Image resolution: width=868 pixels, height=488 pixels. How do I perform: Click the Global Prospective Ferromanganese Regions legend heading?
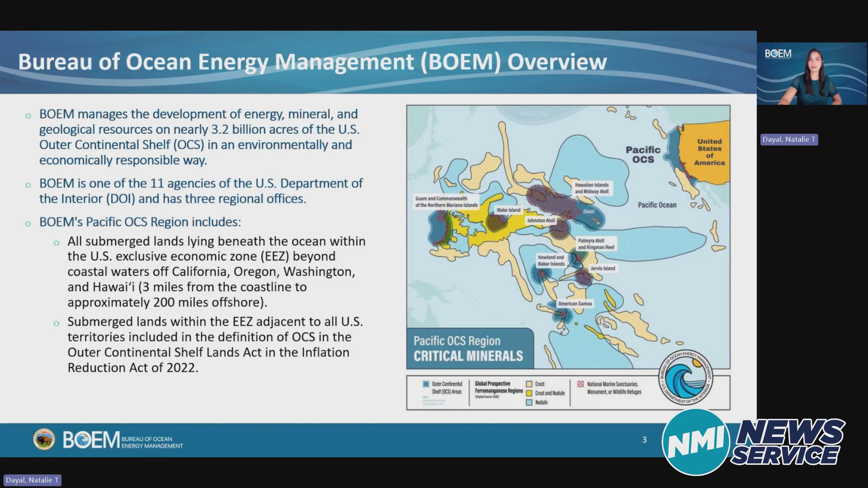pos(499,387)
